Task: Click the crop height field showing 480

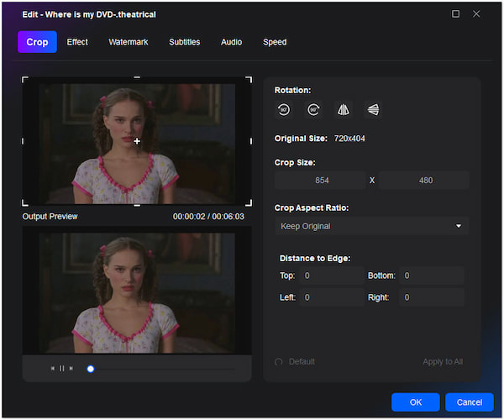Action: click(424, 181)
